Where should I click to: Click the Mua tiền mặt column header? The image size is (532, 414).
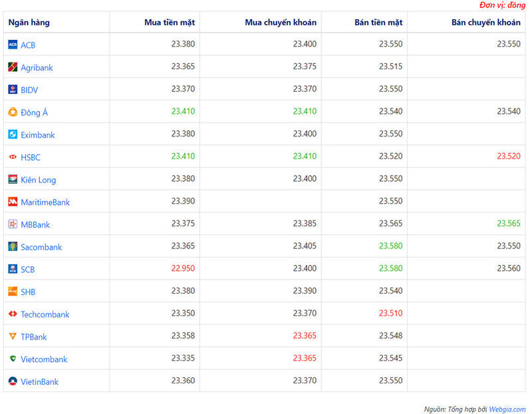pos(170,23)
